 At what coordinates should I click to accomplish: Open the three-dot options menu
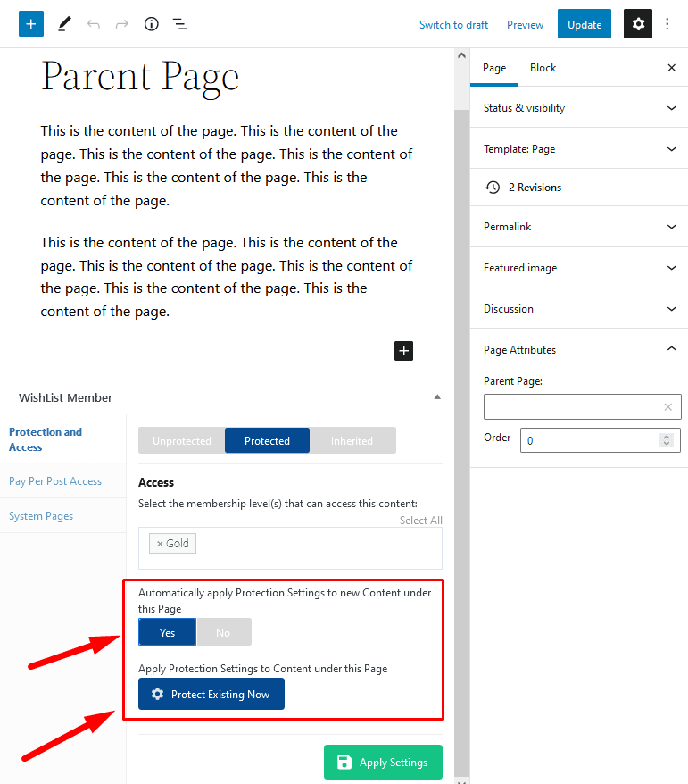(667, 24)
